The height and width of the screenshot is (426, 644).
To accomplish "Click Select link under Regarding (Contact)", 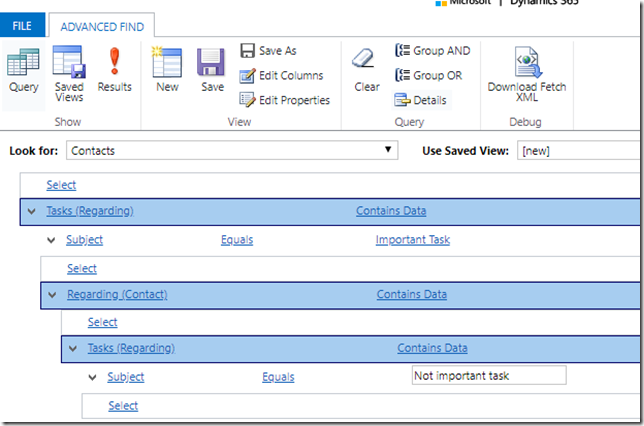I will pos(102,322).
